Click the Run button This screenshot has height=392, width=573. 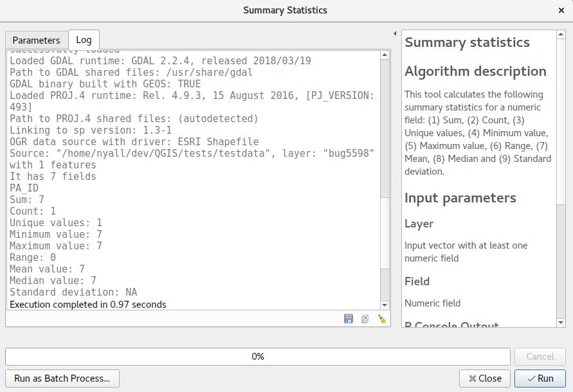pyautogui.click(x=540, y=378)
